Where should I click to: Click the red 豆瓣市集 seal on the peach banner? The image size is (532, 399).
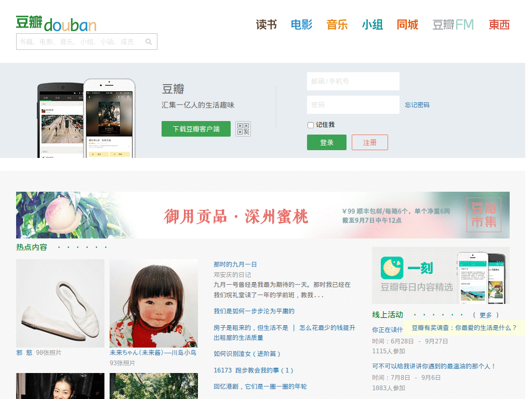484,215
